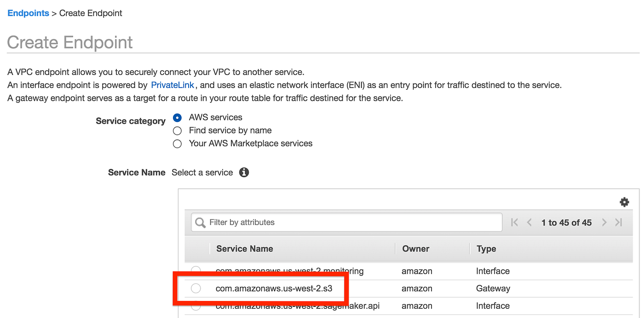This screenshot has height=318, width=644.
Task: Click the Gateway type label on s3 row
Action: pos(493,288)
